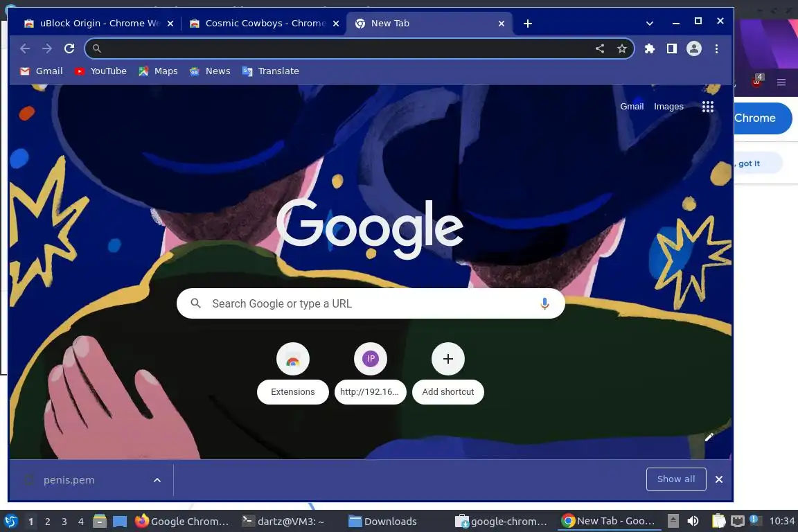This screenshot has width=798, height=532.
Task: Open a new tab with the plus button
Action: point(528,24)
